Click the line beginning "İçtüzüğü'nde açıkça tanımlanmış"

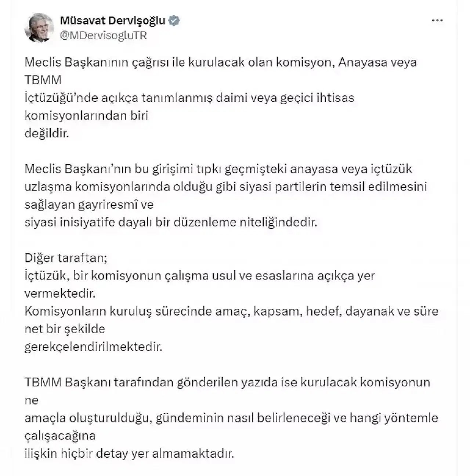[x=189, y=98]
